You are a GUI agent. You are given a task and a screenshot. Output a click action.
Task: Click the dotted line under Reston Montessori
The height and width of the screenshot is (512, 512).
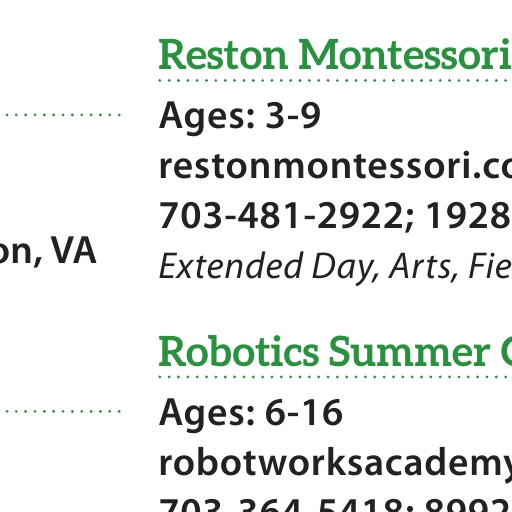pyautogui.click(x=335, y=81)
